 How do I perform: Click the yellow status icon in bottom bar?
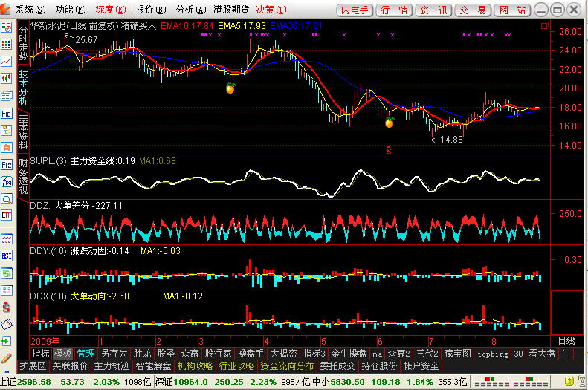(x=569, y=382)
